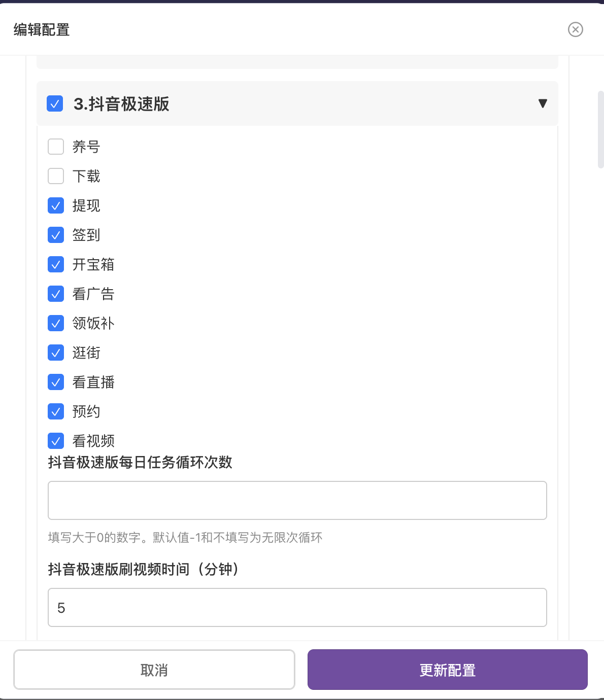Image resolution: width=604 pixels, height=700 pixels.
Task: Collapse the 3.抖音极速版 section arrow
Action: (543, 103)
